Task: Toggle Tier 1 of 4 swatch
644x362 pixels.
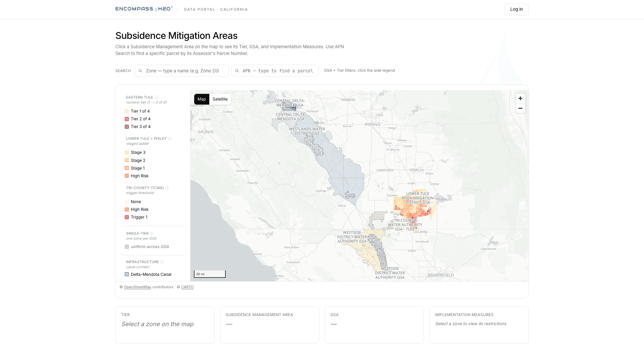Action: point(127,111)
